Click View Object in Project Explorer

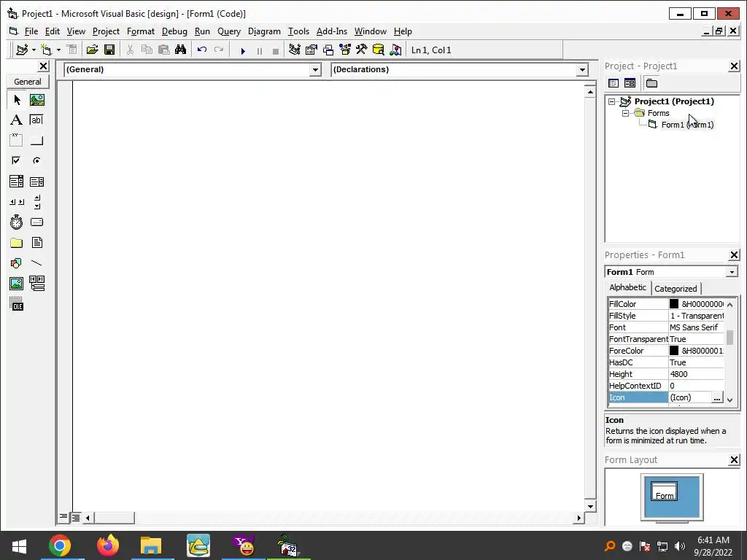click(630, 83)
